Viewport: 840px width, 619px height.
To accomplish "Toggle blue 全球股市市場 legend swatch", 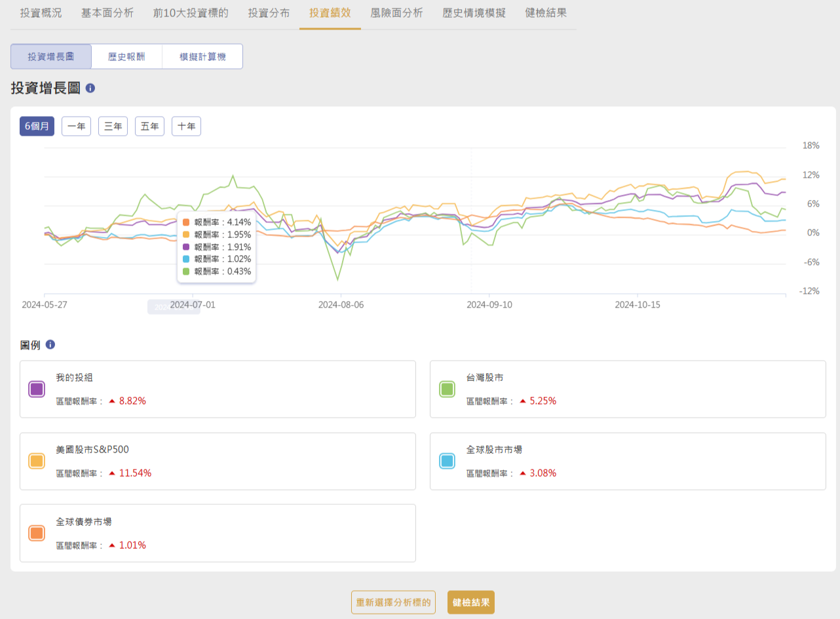I will tap(447, 461).
